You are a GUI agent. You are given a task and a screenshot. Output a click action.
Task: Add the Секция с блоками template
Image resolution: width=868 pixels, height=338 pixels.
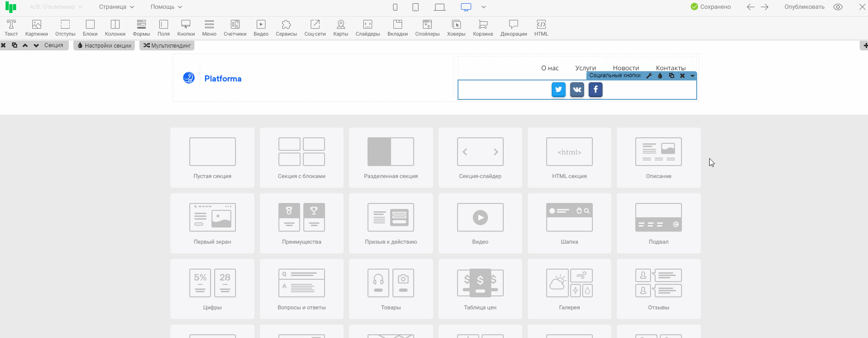(x=301, y=158)
